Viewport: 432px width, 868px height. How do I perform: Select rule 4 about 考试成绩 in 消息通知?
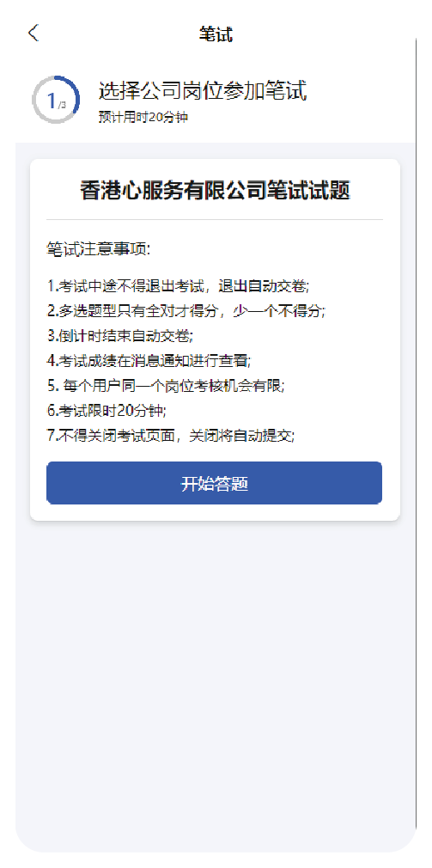click(x=149, y=361)
